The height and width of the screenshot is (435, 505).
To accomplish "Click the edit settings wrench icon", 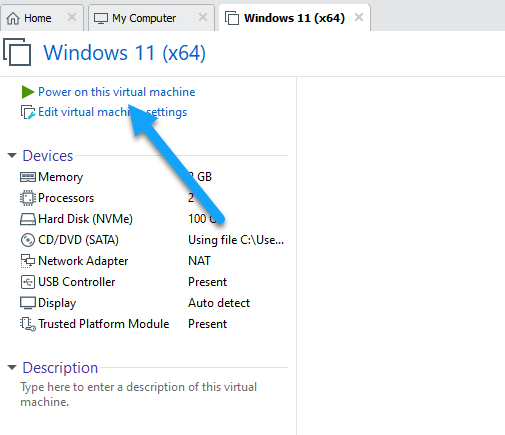I will click(x=28, y=112).
